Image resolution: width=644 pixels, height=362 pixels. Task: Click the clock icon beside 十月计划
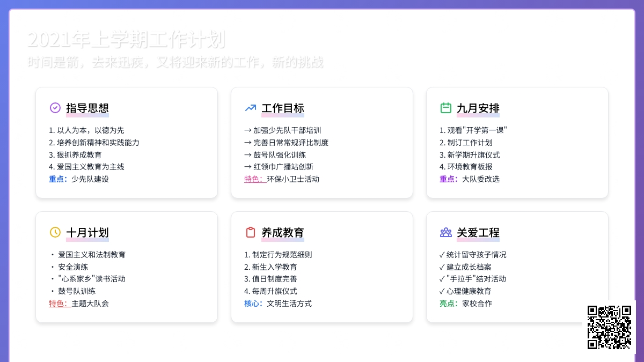click(55, 232)
